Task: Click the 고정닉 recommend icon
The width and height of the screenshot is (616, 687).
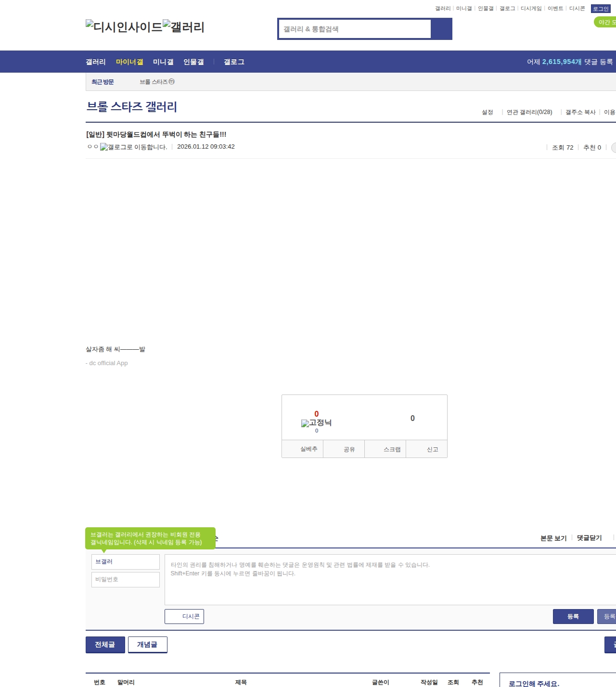Action: 316,423
